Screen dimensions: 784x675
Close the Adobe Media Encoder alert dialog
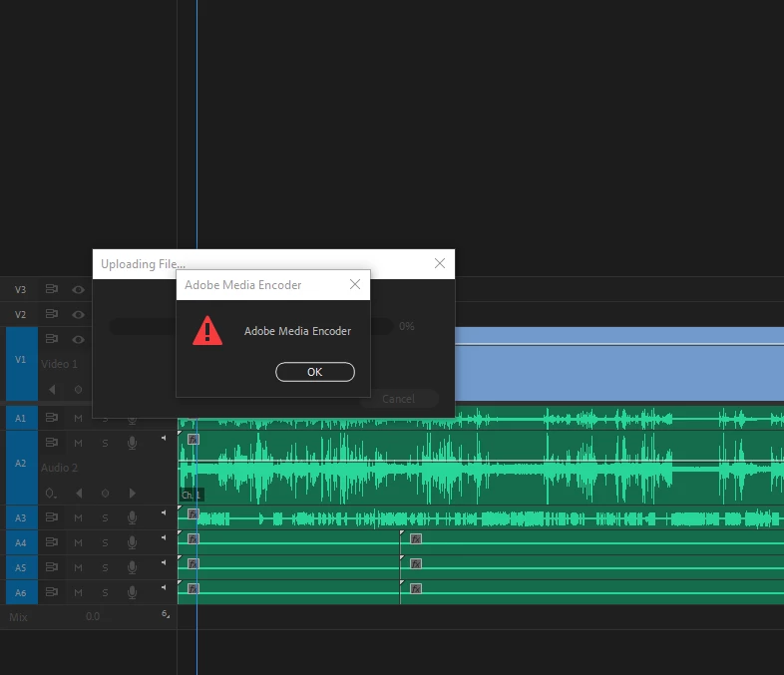point(355,284)
